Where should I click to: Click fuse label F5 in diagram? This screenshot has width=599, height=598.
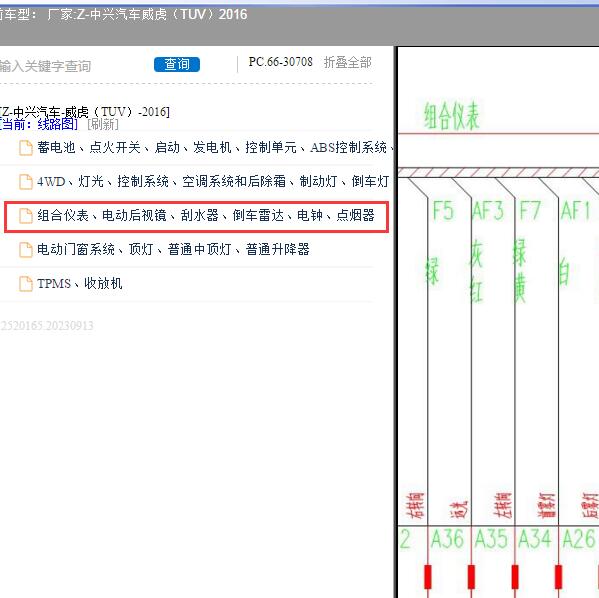coord(443,211)
